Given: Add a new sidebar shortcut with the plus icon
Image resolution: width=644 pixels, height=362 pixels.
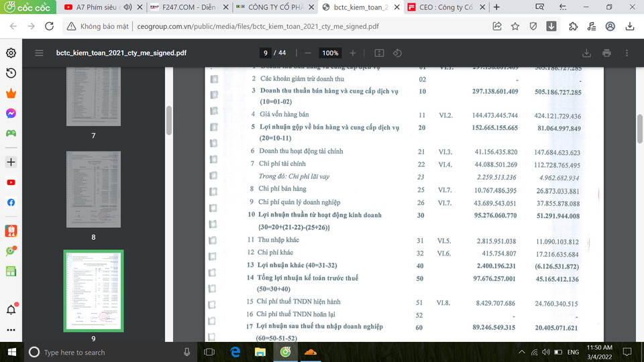Looking at the screenshot, I should coord(11,162).
